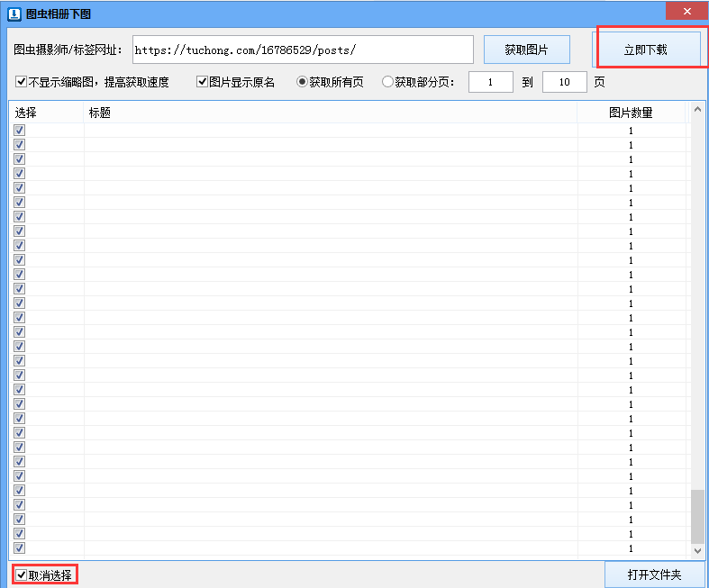Click scrollbar up arrow of list
Viewport: 709px width, 588px height.
coord(697,109)
